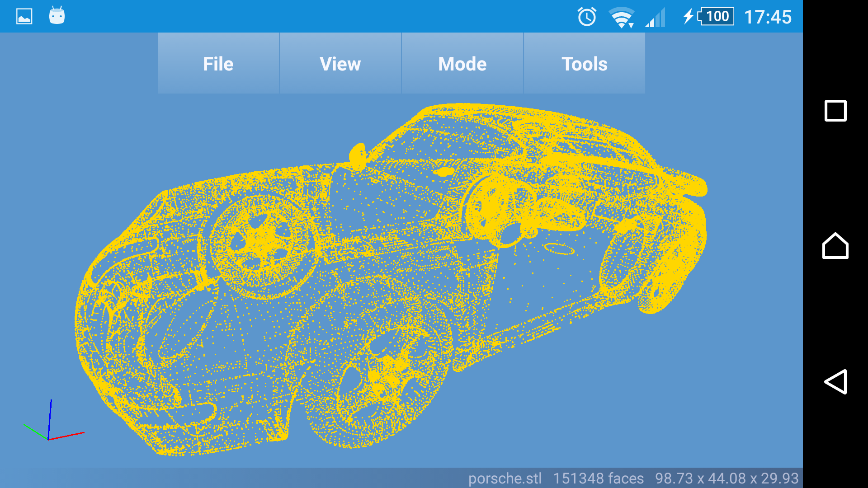This screenshot has width=868, height=488.
Task: Open the Mode menu
Action: point(462,64)
